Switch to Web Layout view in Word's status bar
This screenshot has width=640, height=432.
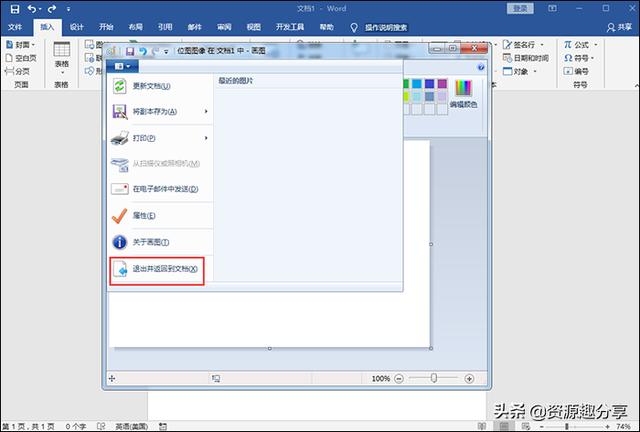[526, 426]
